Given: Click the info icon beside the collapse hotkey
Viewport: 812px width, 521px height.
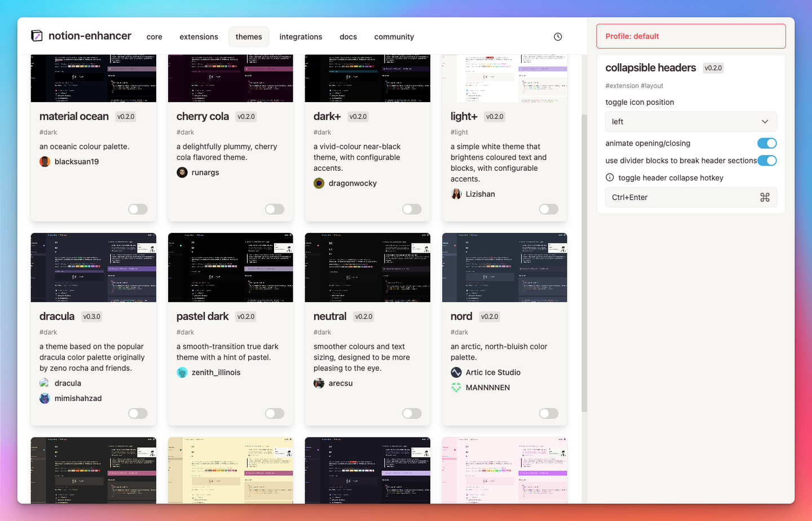Looking at the screenshot, I should tap(610, 177).
